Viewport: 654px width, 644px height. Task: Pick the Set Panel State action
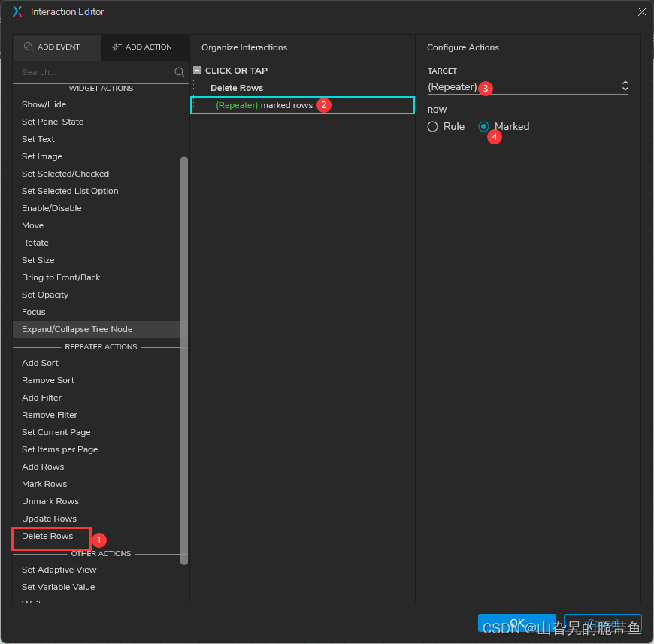[53, 122]
